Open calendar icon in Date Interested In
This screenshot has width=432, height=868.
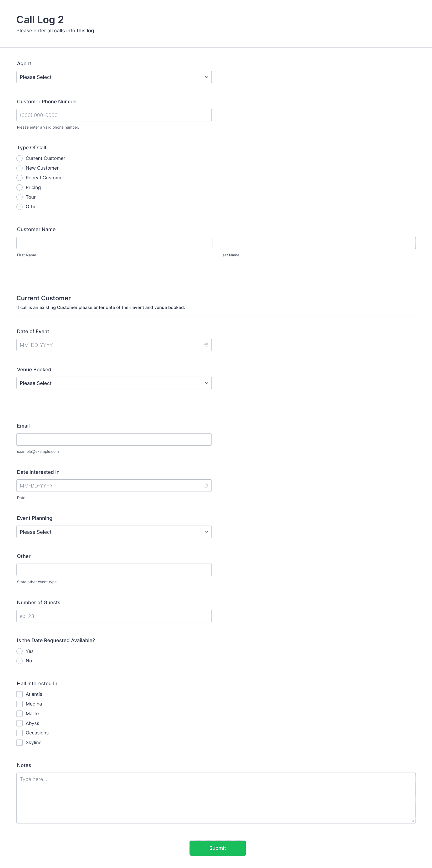pos(206,486)
